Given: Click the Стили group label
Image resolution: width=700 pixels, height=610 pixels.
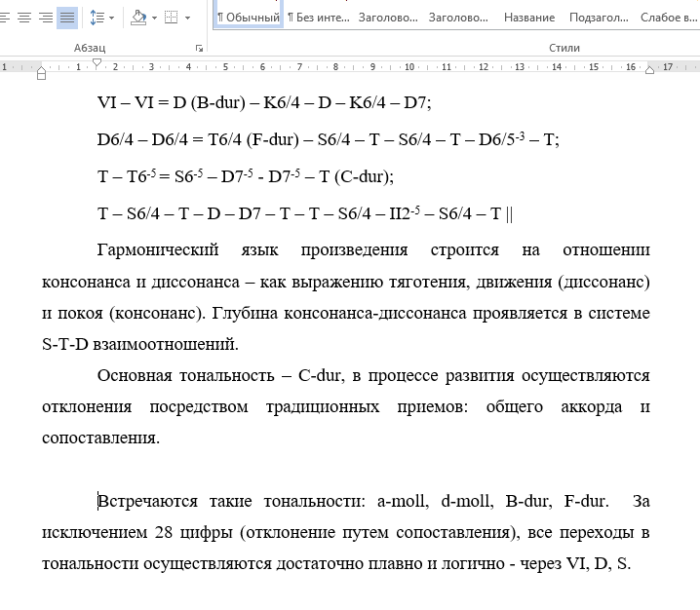Looking at the screenshot, I should (x=564, y=48).
